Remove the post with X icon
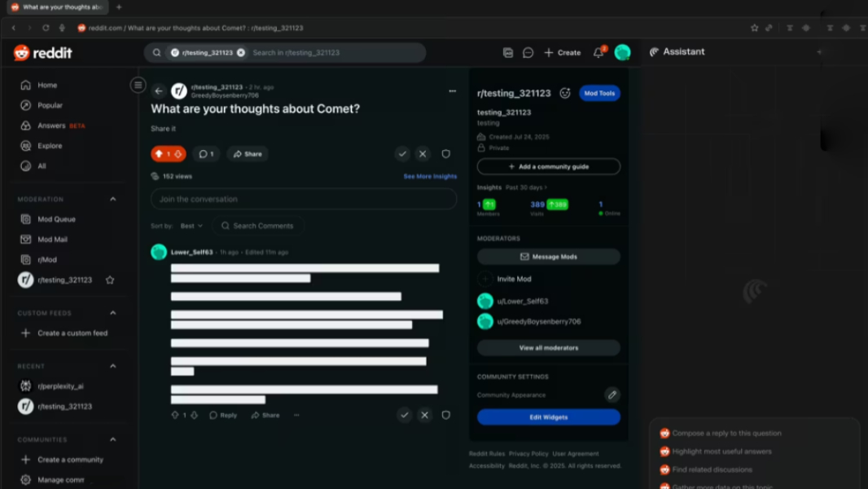 pyautogui.click(x=423, y=154)
